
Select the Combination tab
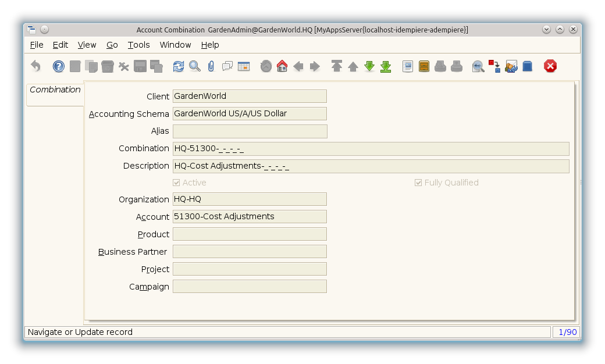click(55, 90)
